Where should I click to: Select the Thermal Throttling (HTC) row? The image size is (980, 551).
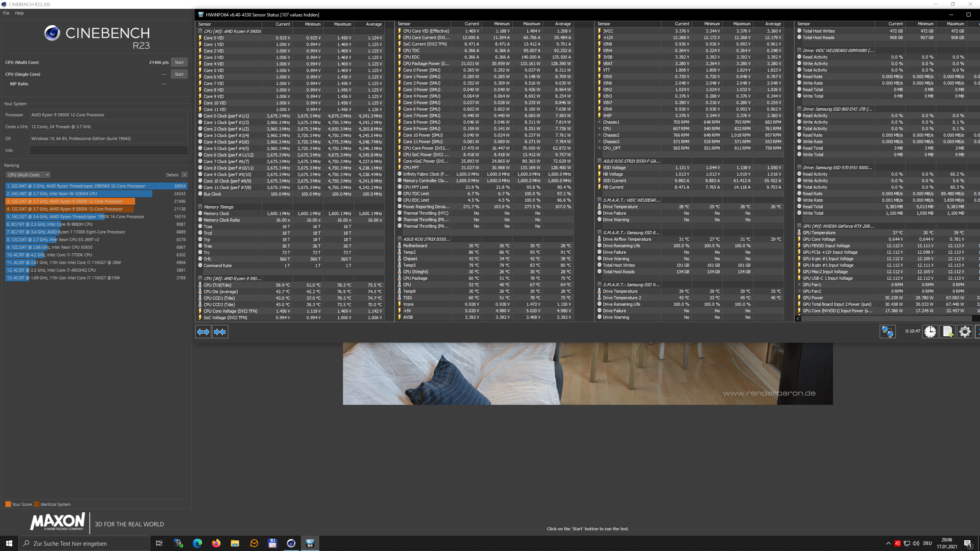point(485,213)
